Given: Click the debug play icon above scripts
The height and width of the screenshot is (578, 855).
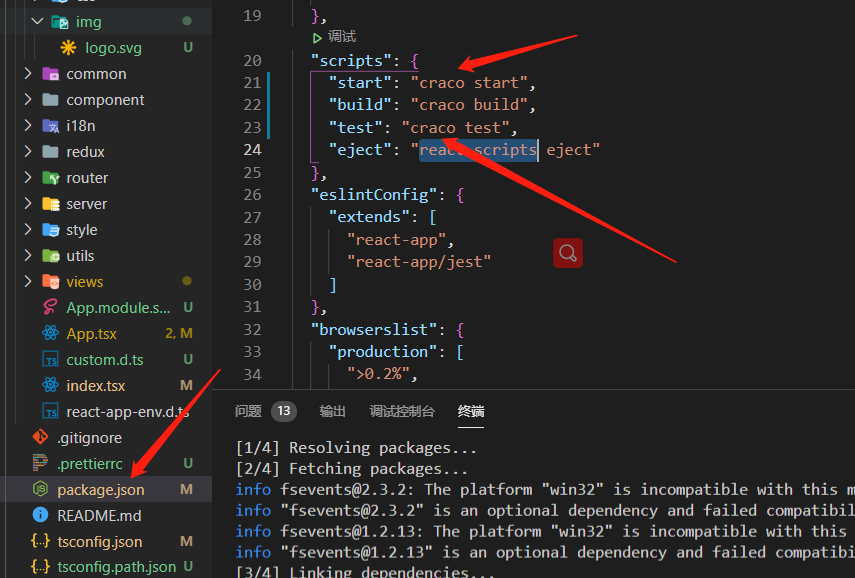Looking at the screenshot, I should coord(317,38).
